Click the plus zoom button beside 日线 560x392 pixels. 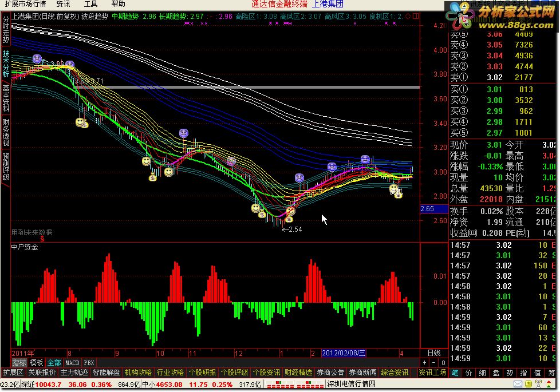[x=425, y=363]
